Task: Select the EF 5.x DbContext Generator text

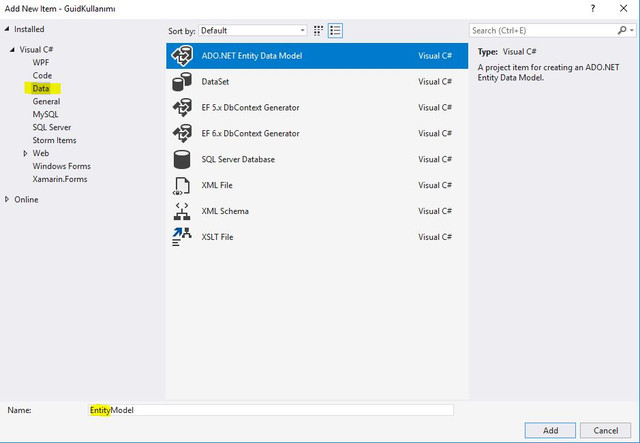Action: click(x=250, y=108)
